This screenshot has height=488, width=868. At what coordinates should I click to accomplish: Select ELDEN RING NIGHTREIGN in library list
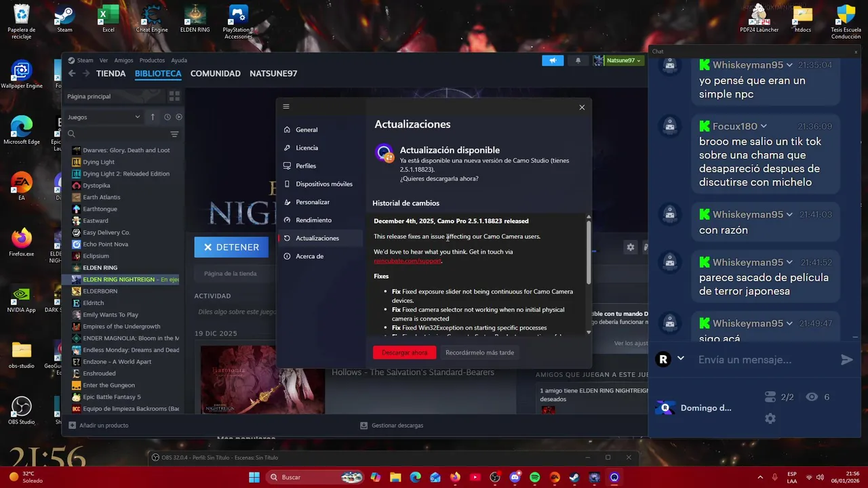point(123,279)
